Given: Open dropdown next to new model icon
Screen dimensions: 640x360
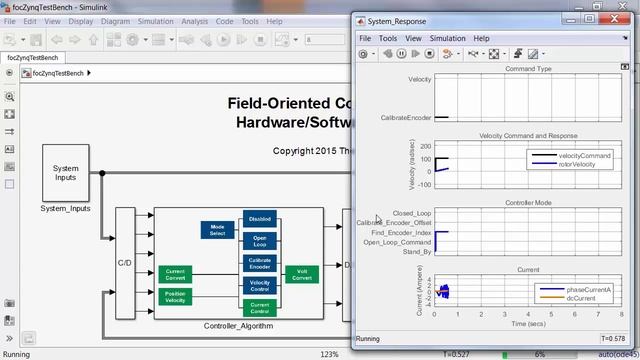Looking at the screenshot, I should [x=23, y=40].
